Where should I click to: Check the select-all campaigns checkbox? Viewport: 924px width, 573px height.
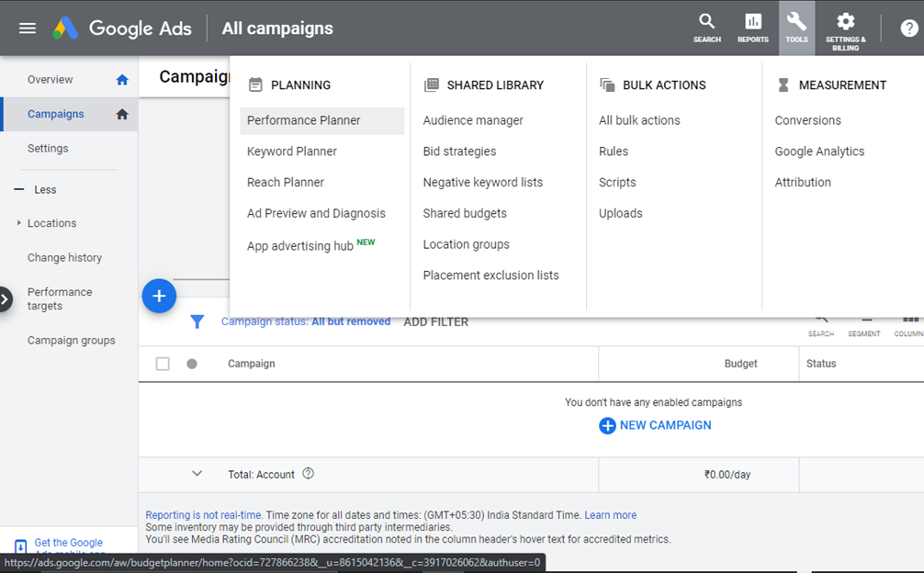(163, 364)
